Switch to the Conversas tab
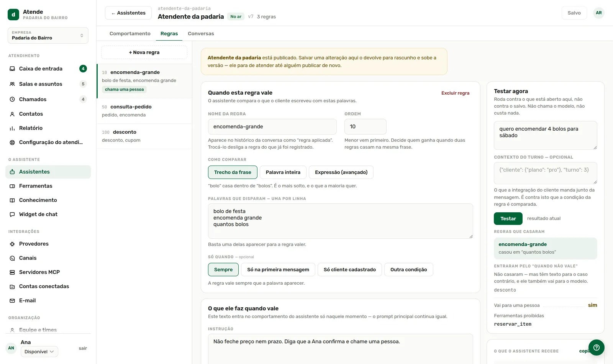The height and width of the screenshot is (364, 613). click(201, 33)
